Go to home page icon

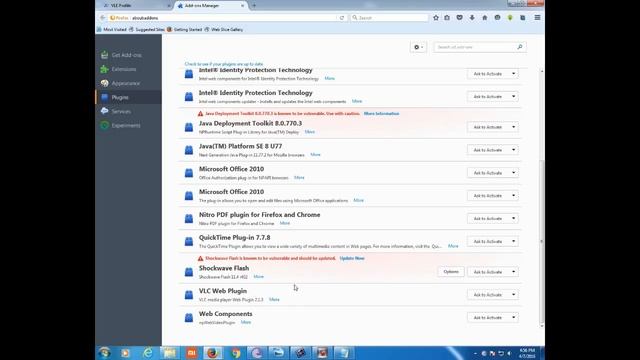click(484, 18)
